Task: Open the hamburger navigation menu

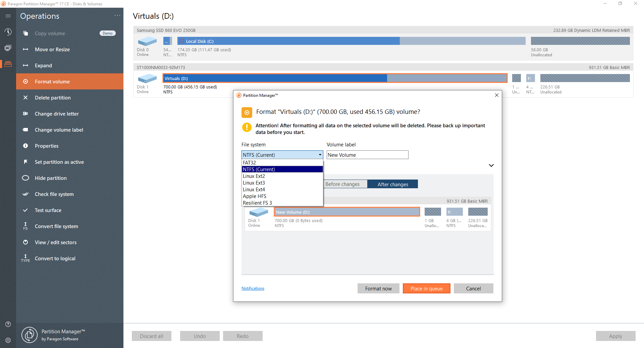Action: tap(8, 15)
